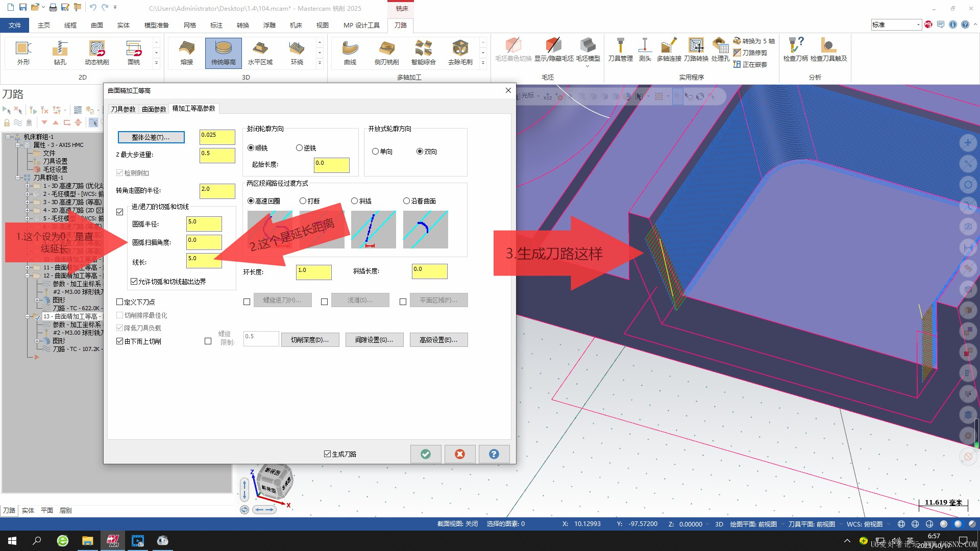Click the 整体公差(T)... button
Screen dimensions: 980x551
pos(151,137)
